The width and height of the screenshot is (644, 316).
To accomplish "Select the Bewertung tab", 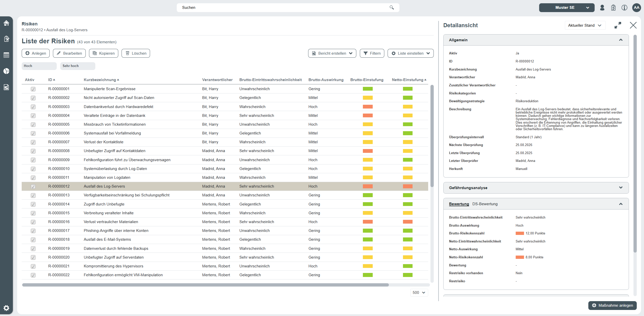I will (x=459, y=204).
